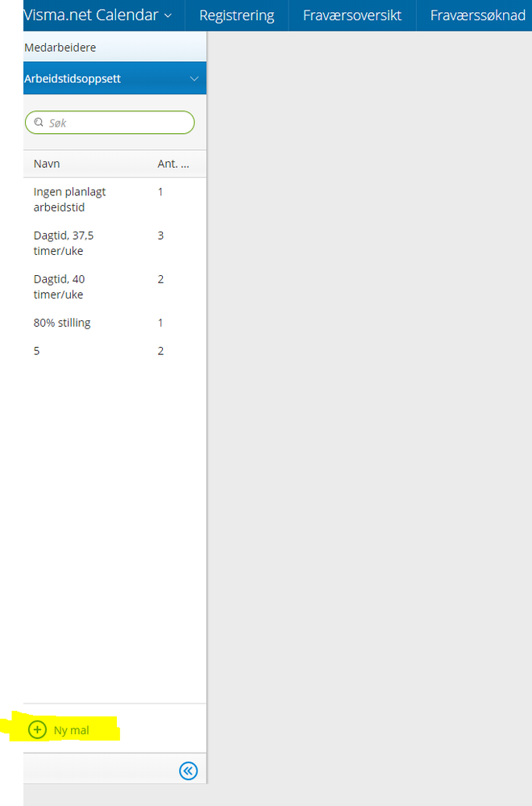Click the Ant. column header
532x806 pixels.
click(172, 164)
